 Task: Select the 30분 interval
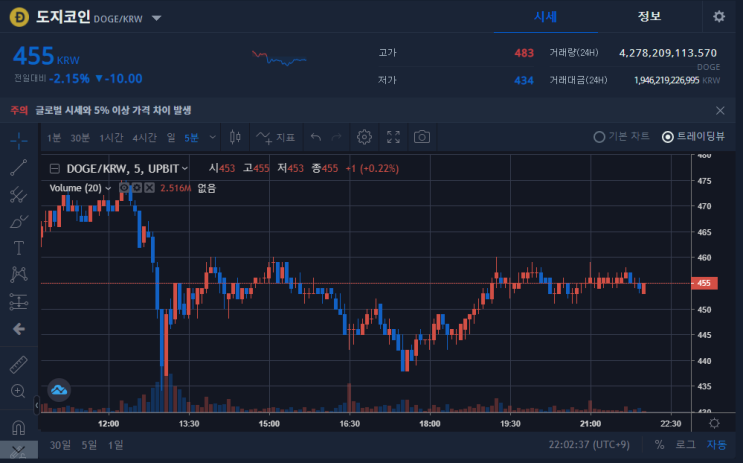tap(80, 138)
